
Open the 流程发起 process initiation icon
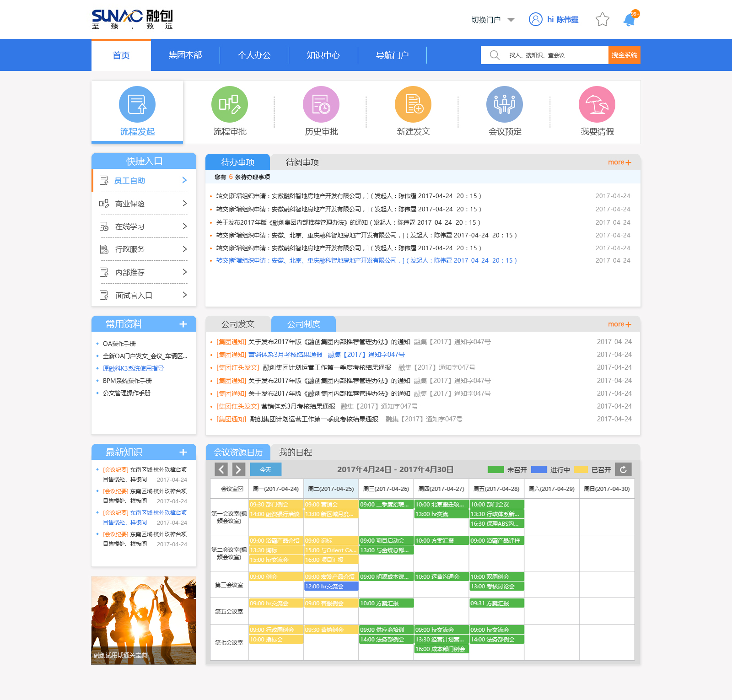pyautogui.click(x=137, y=105)
